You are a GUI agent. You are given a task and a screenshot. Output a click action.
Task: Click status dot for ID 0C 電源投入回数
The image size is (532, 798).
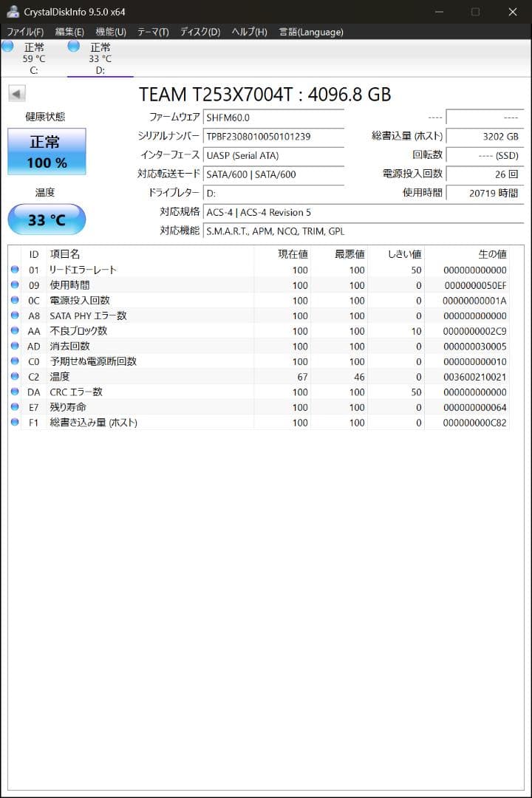coord(15,300)
